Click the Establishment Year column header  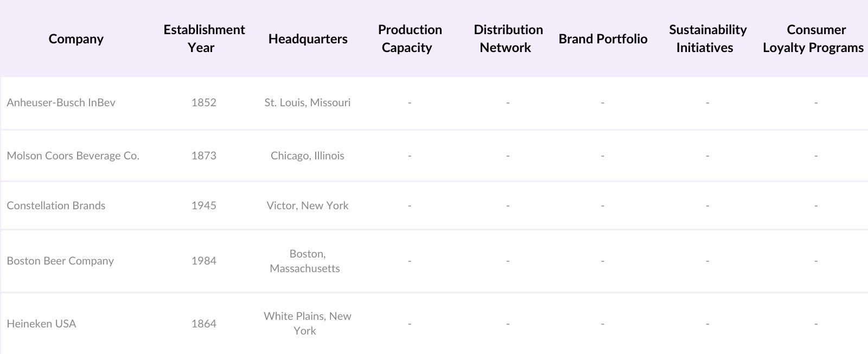[x=204, y=38]
